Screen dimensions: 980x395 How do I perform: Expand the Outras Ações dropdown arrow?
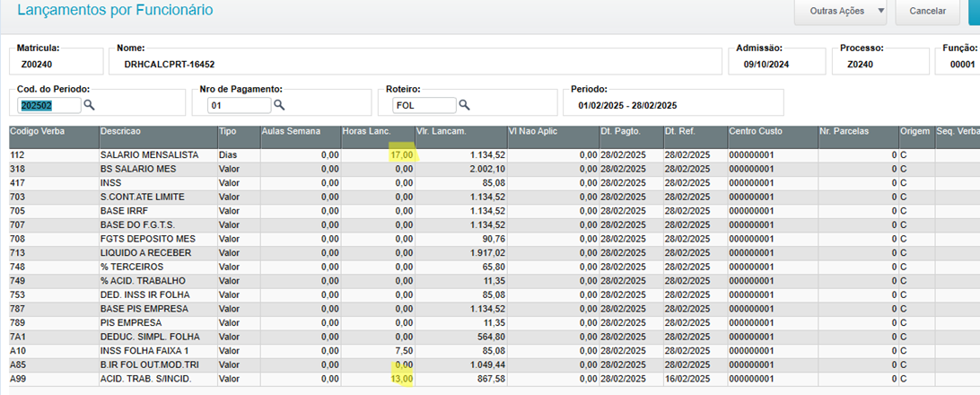click(x=856, y=12)
